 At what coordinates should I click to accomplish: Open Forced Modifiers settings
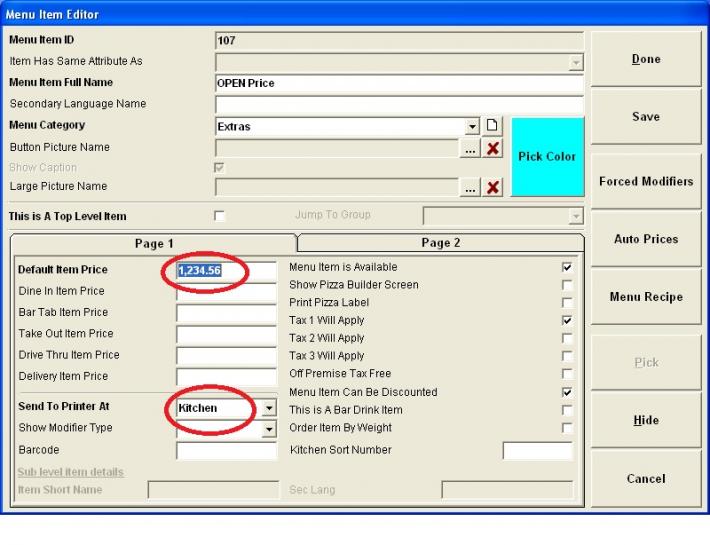click(645, 182)
